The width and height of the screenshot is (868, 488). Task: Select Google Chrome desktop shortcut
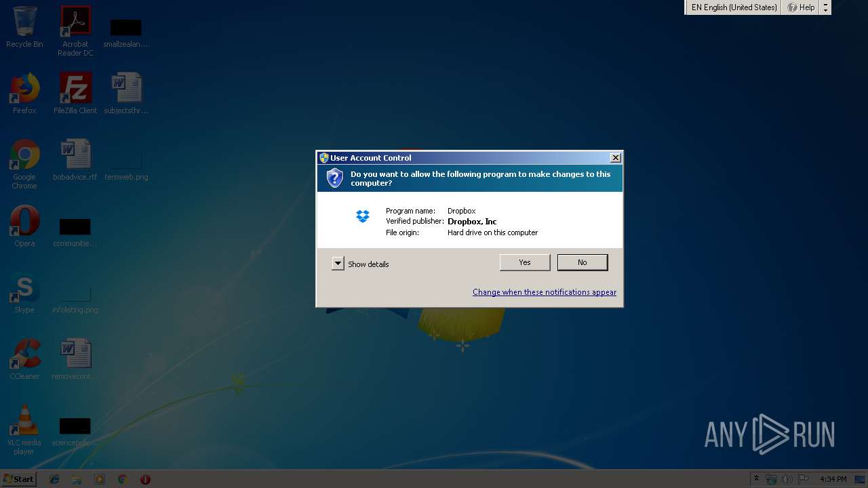[24, 164]
